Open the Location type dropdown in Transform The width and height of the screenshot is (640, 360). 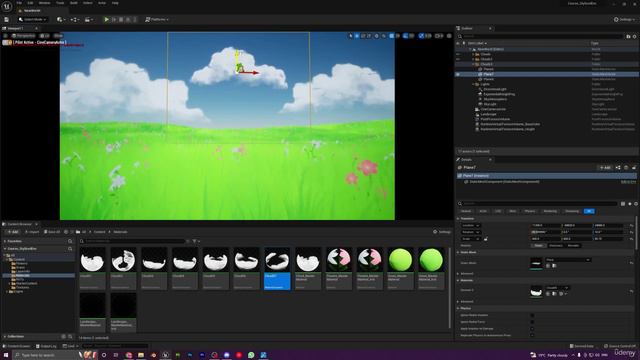(x=471, y=225)
